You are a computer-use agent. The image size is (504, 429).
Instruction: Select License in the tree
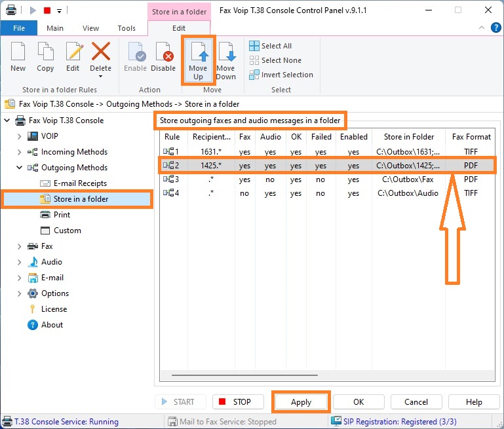tap(54, 309)
